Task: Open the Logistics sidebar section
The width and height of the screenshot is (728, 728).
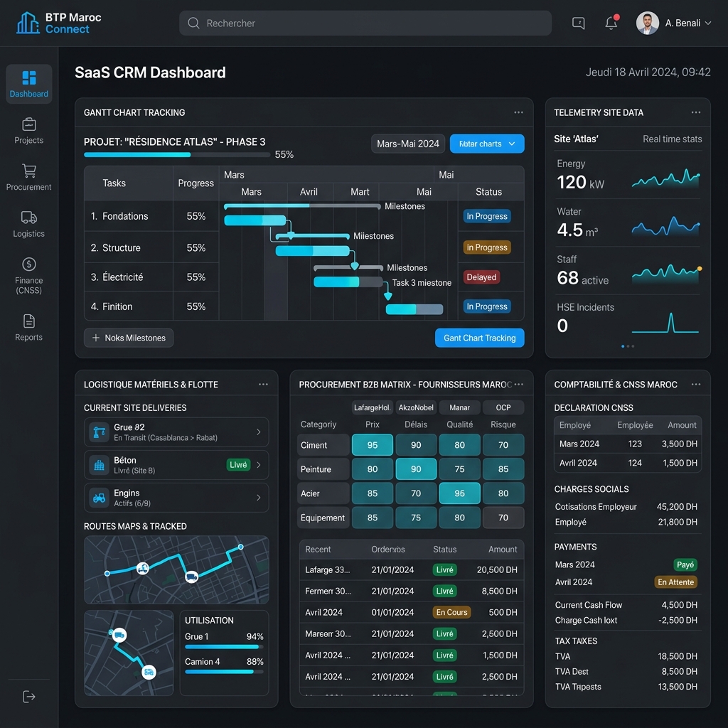Action: pyautogui.click(x=28, y=224)
